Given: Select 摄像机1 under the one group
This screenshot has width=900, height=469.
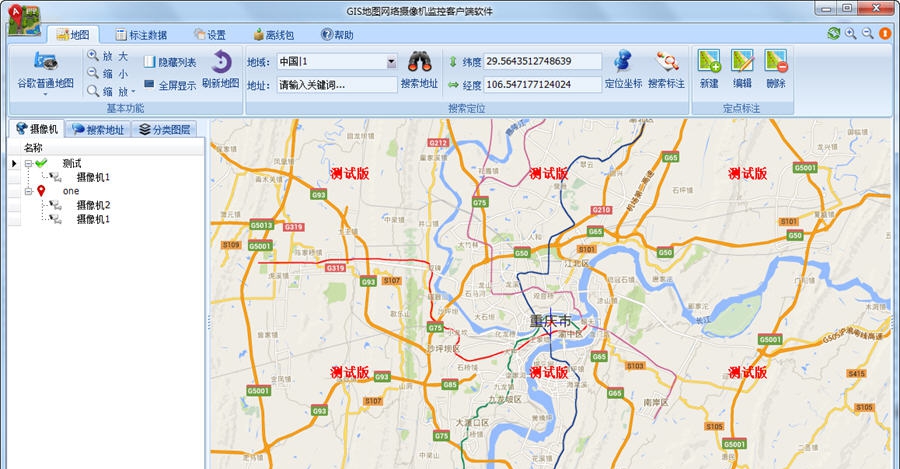Looking at the screenshot, I should click(x=93, y=219).
